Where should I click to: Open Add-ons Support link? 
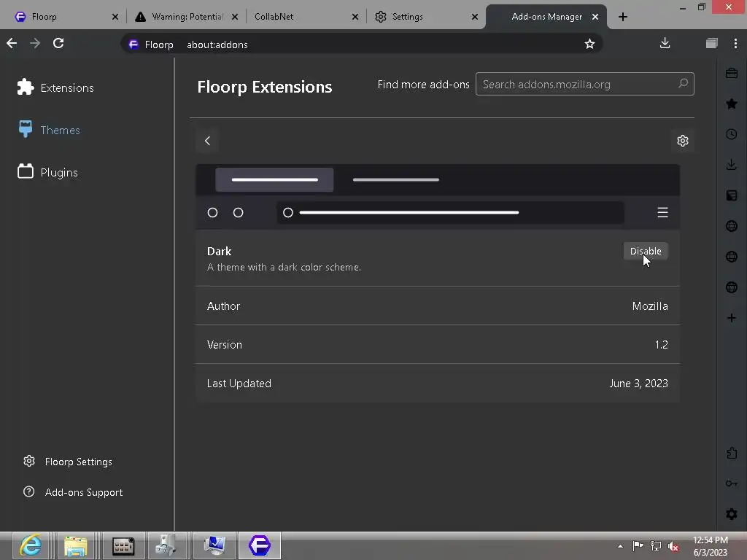pyautogui.click(x=73, y=492)
